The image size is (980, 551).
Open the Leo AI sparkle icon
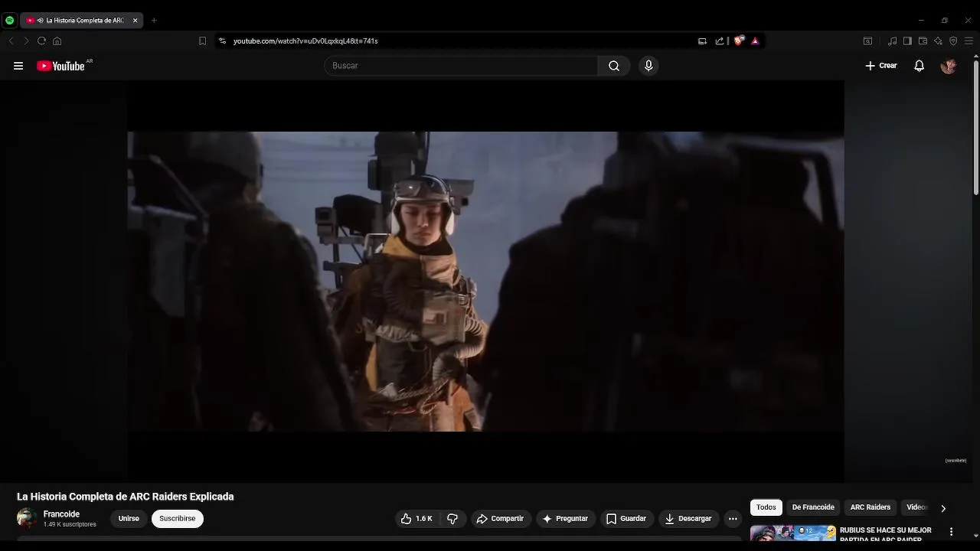coord(938,41)
